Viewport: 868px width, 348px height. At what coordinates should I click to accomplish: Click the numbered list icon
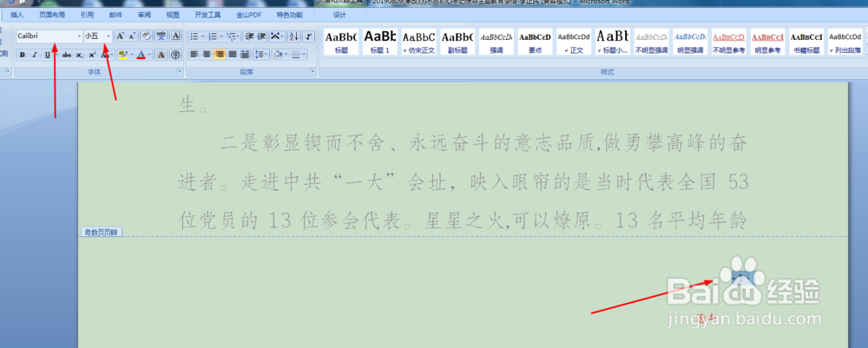(214, 36)
